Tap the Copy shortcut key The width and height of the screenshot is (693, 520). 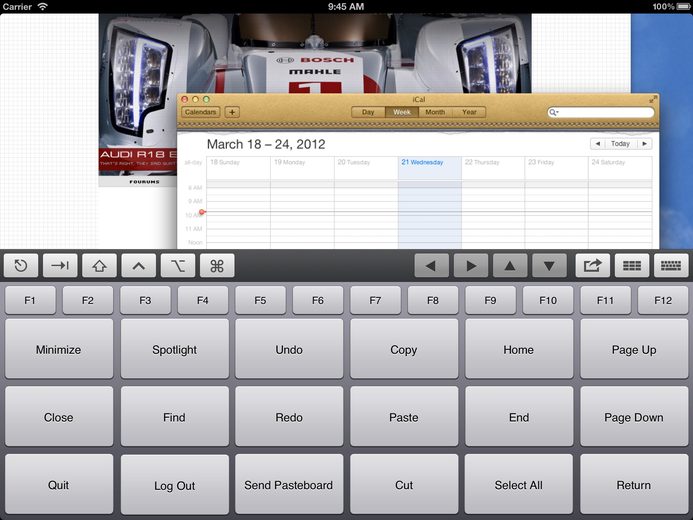(x=404, y=349)
